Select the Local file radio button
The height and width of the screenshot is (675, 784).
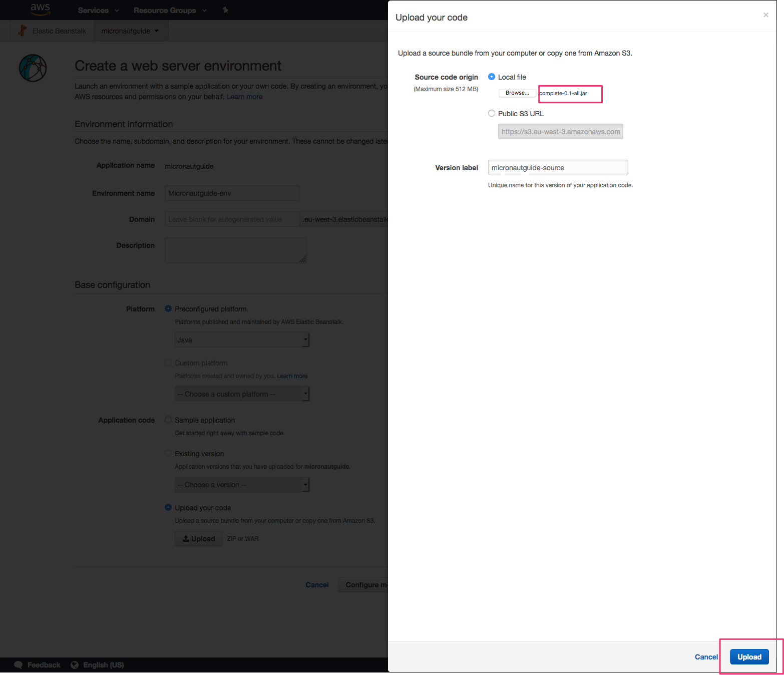pyautogui.click(x=492, y=77)
